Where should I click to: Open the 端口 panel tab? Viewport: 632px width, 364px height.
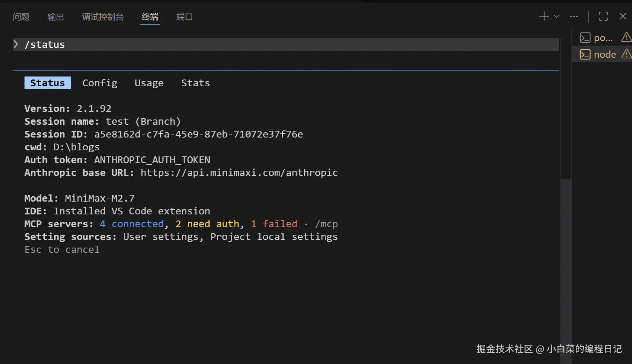(184, 17)
